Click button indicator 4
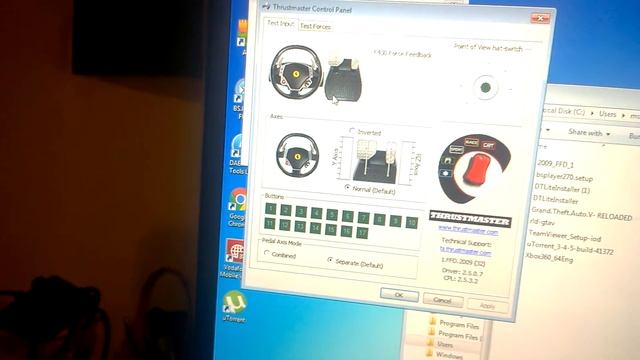640x360 pixels. [316, 213]
